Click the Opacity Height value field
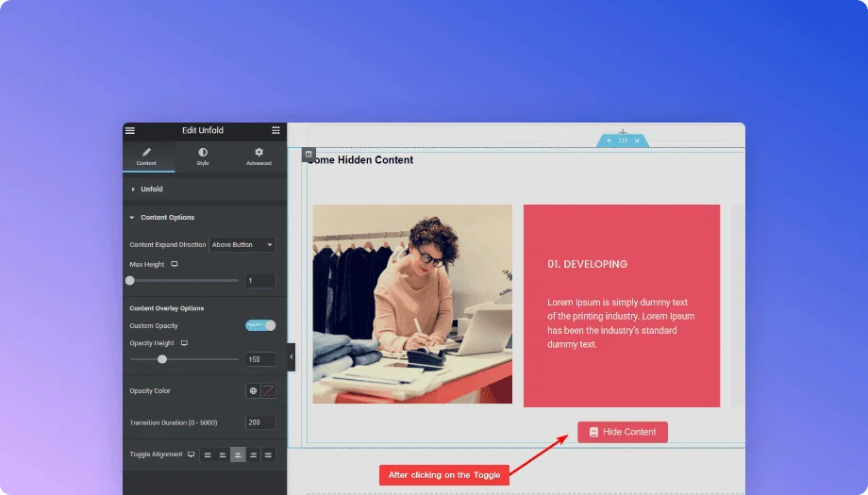The height and width of the screenshot is (495, 868). click(260, 359)
